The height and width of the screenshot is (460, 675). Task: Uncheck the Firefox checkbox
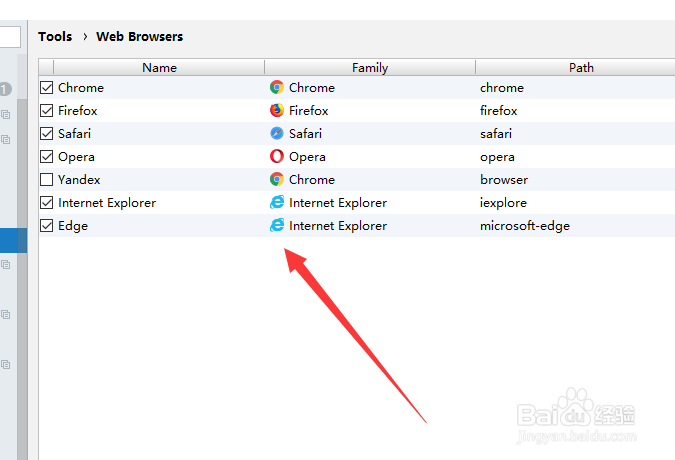click(46, 111)
